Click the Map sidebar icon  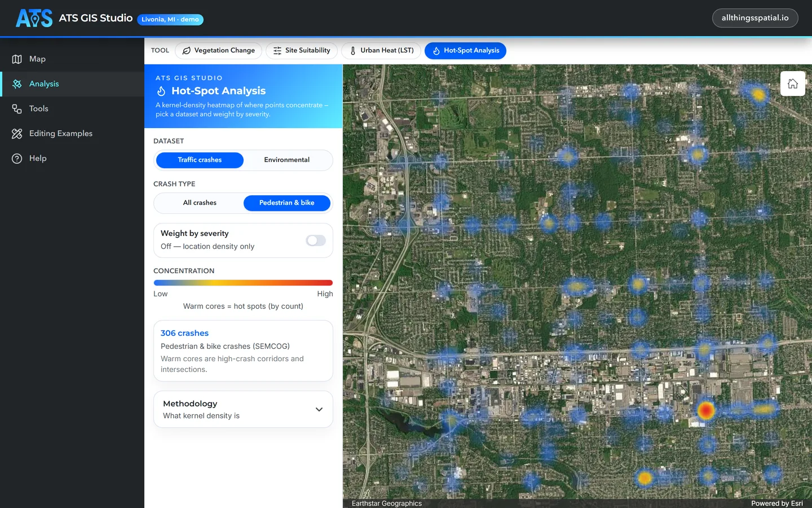pyautogui.click(x=17, y=59)
